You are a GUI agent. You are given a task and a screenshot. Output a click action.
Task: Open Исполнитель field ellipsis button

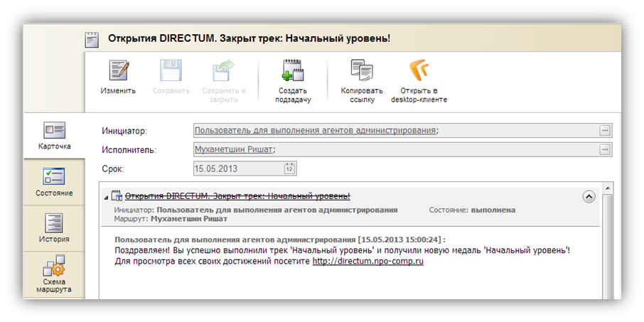tap(605, 149)
